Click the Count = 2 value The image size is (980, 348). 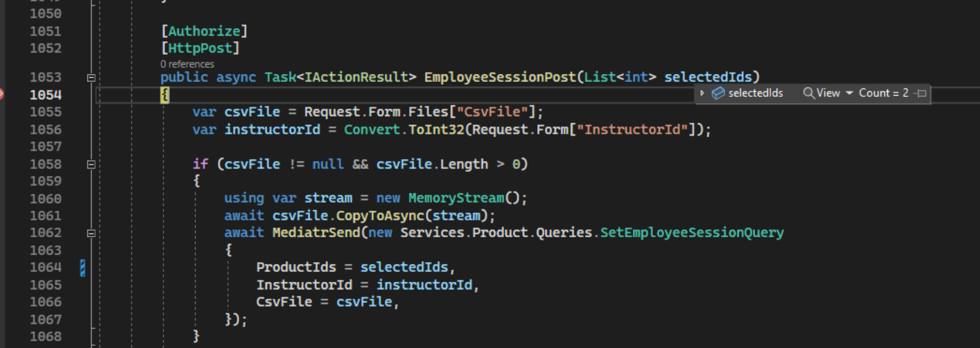click(x=883, y=93)
